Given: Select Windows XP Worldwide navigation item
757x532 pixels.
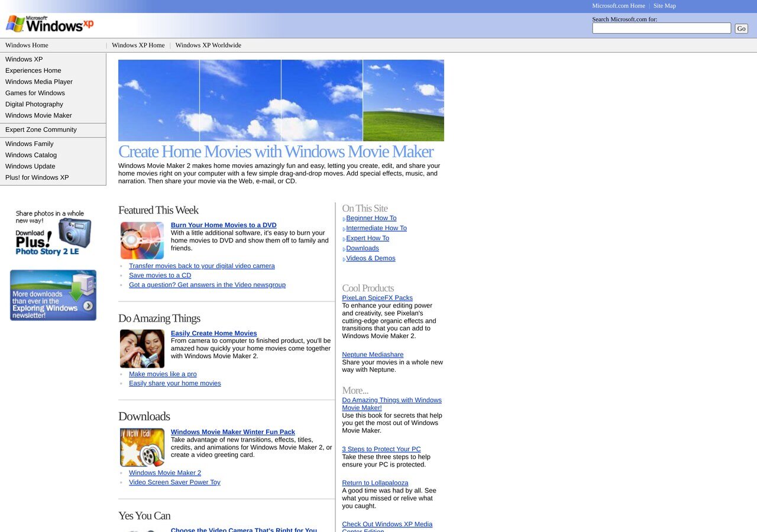Looking at the screenshot, I should [x=208, y=46].
